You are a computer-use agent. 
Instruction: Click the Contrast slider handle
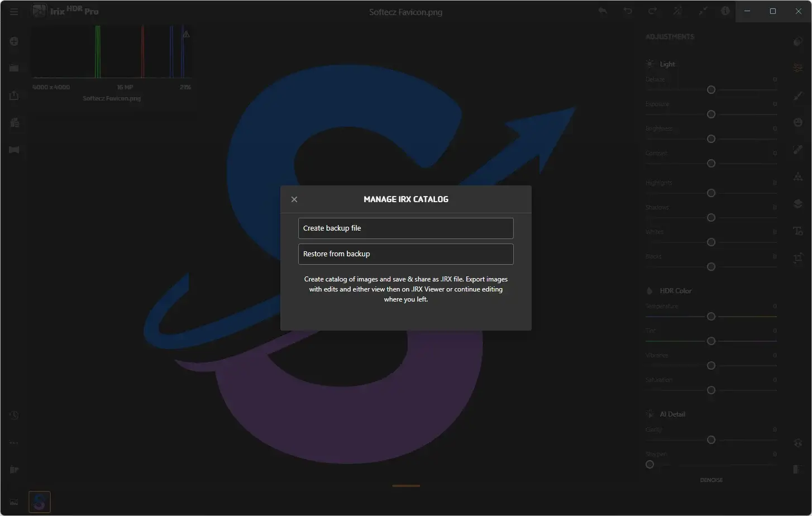pyautogui.click(x=711, y=164)
